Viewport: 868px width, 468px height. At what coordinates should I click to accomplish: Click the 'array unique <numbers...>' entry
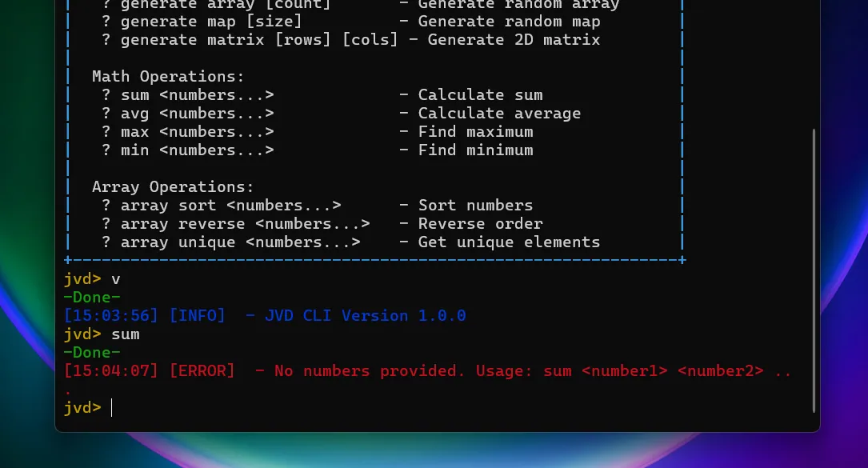[240, 242]
